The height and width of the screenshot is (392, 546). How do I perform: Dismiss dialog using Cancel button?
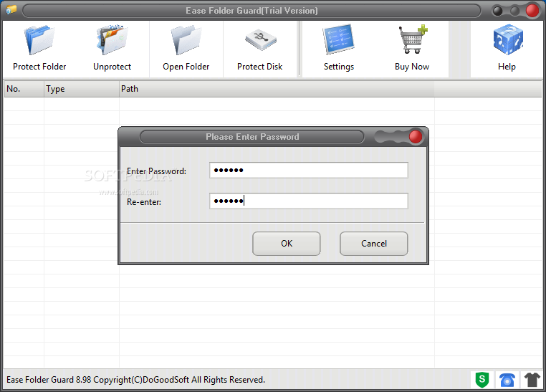(x=373, y=244)
